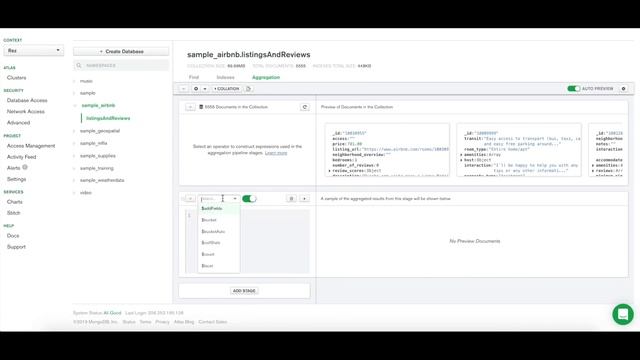
Task: Click the magnifier icon in namespace search
Action: tap(79, 65)
